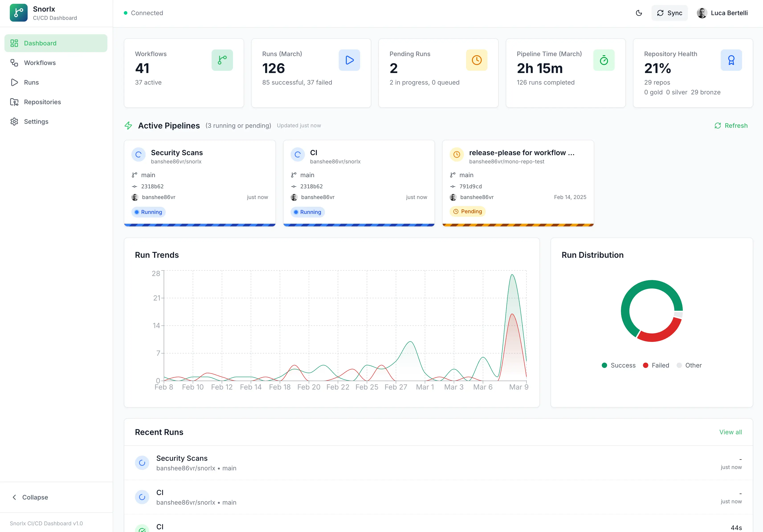Open the CI pipeline card title
The width and height of the screenshot is (763, 532).
(x=314, y=153)
